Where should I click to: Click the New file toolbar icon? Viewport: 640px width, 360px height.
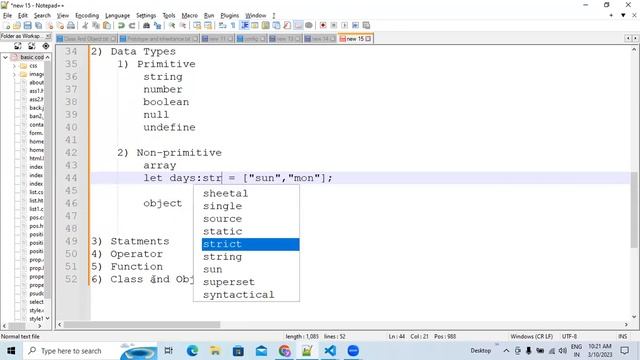coord(7,25)
